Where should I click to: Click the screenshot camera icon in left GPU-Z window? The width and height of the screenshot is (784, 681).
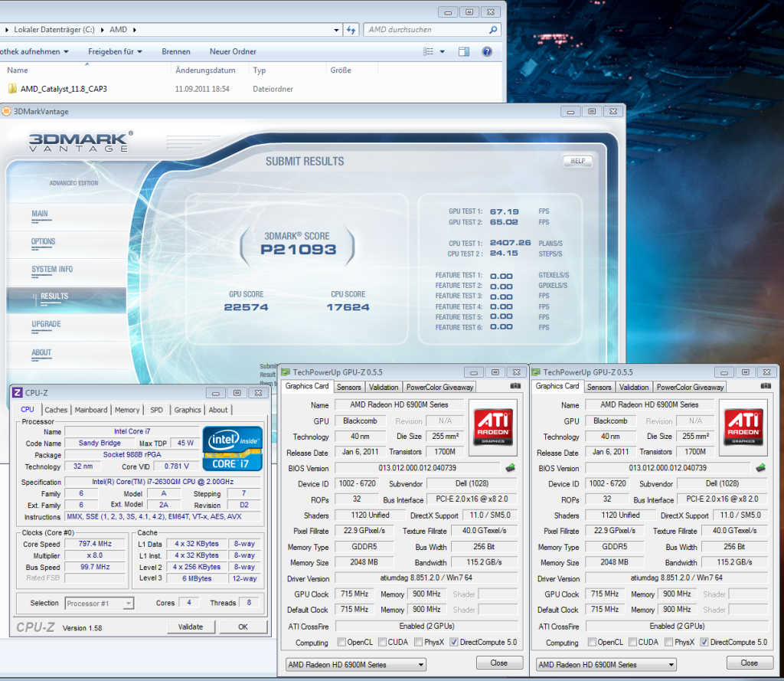click(x=515, y=386)
